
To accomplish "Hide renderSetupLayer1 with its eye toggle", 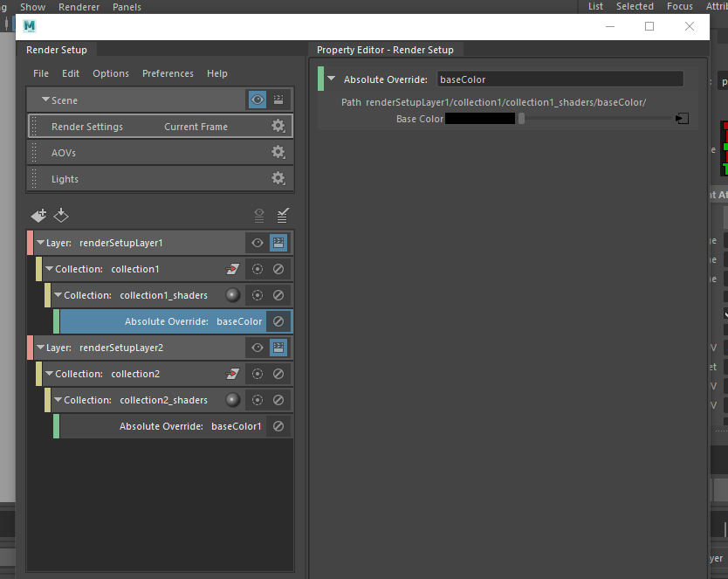I will [x=256, y=243].
